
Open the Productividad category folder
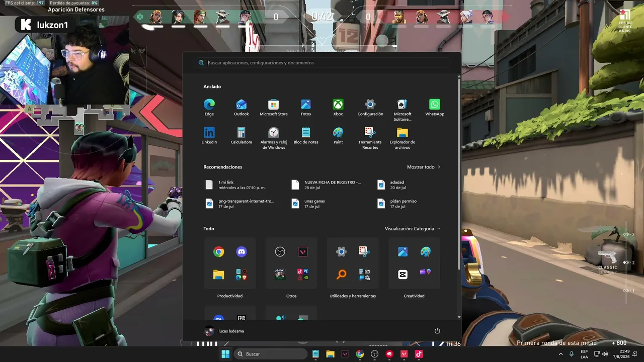pyautogui.click(x=230, y=296)
